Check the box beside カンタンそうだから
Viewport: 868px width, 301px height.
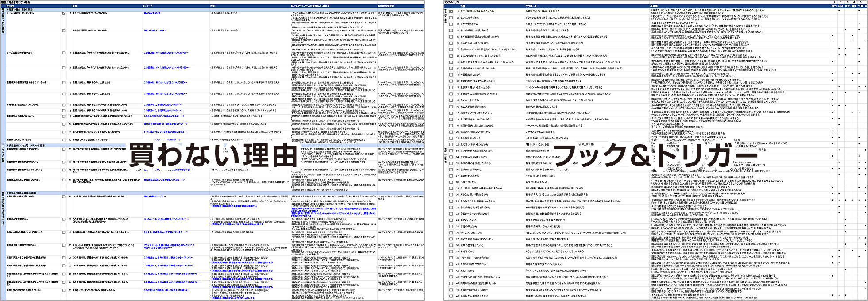point(451,18)
